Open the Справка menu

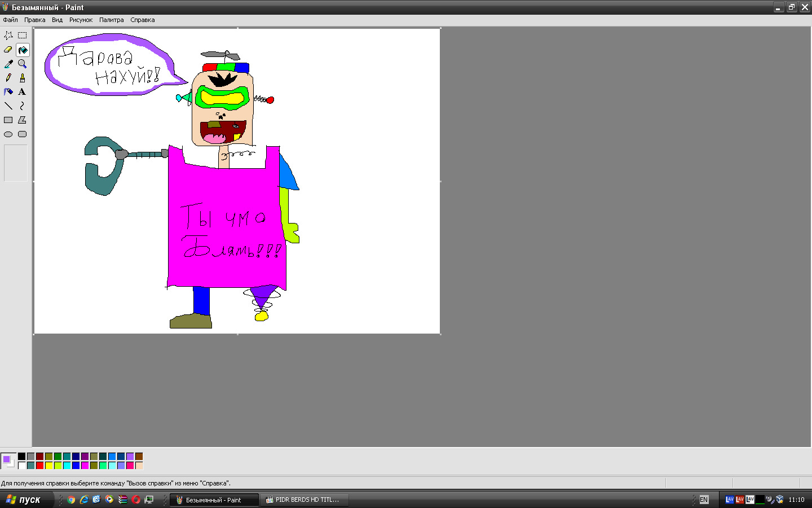143,20
